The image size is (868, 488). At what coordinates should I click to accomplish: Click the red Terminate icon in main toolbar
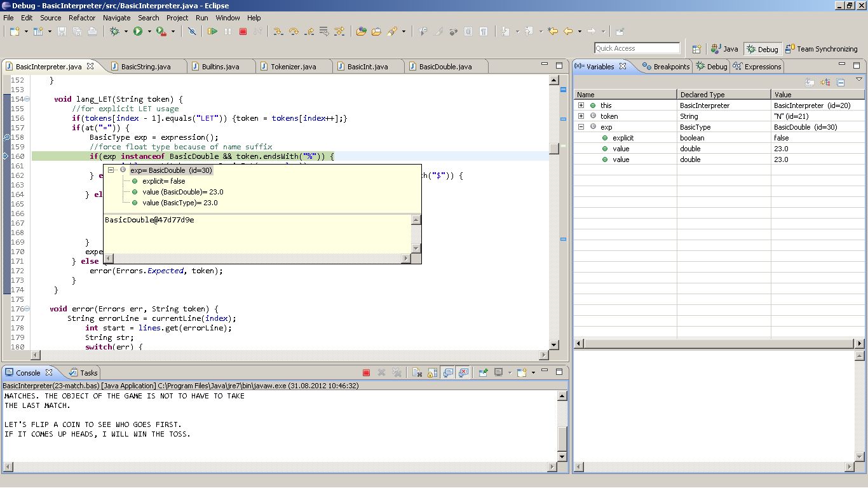click(243, 31)
